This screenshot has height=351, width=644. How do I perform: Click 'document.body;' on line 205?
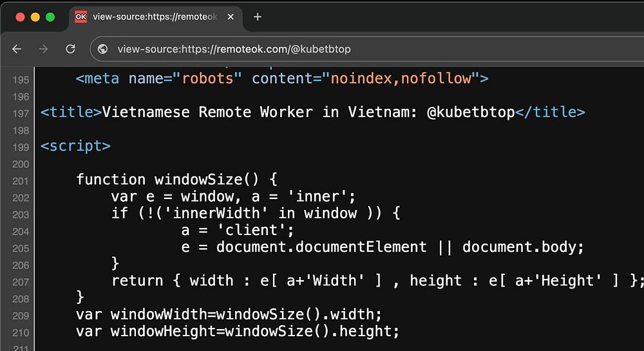[523, 247]
